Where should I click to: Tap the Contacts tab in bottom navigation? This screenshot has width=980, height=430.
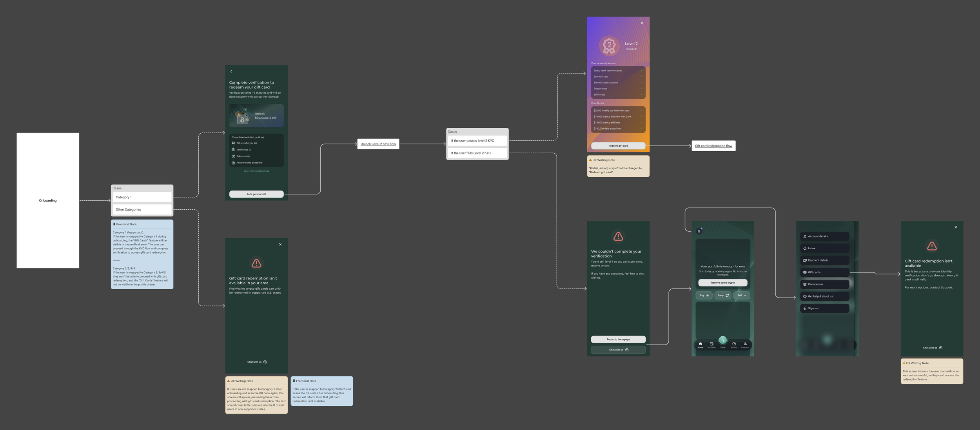[x=745, y=345]
